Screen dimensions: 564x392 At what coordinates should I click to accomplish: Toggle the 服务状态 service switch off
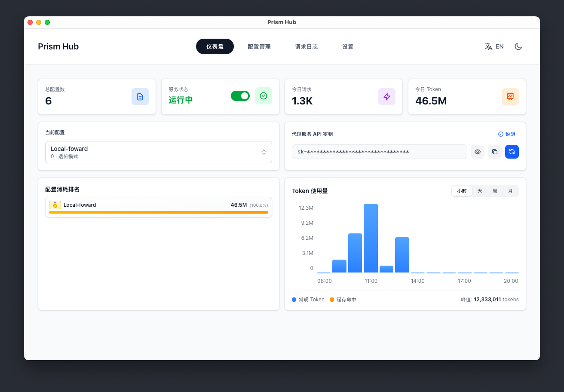click(240, 96)
